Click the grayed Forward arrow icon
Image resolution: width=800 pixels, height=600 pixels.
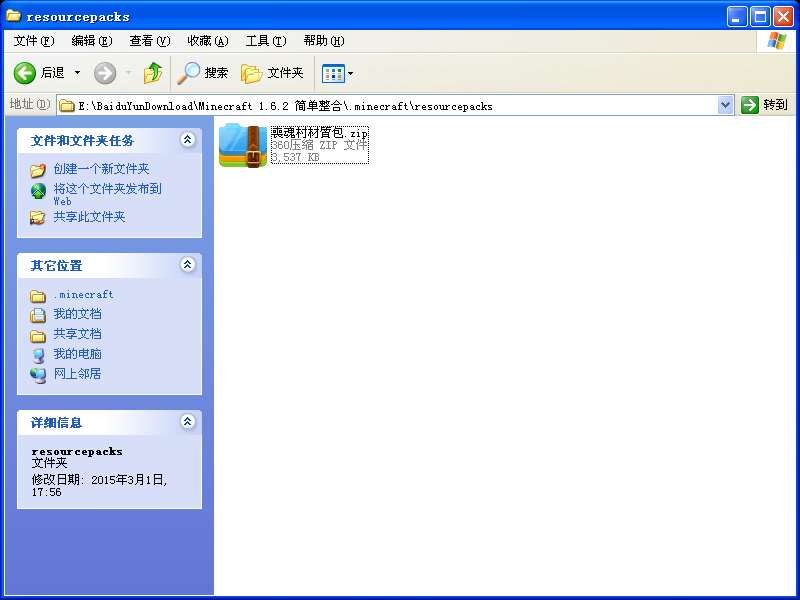pyautogui.click(x=105, y=73)
